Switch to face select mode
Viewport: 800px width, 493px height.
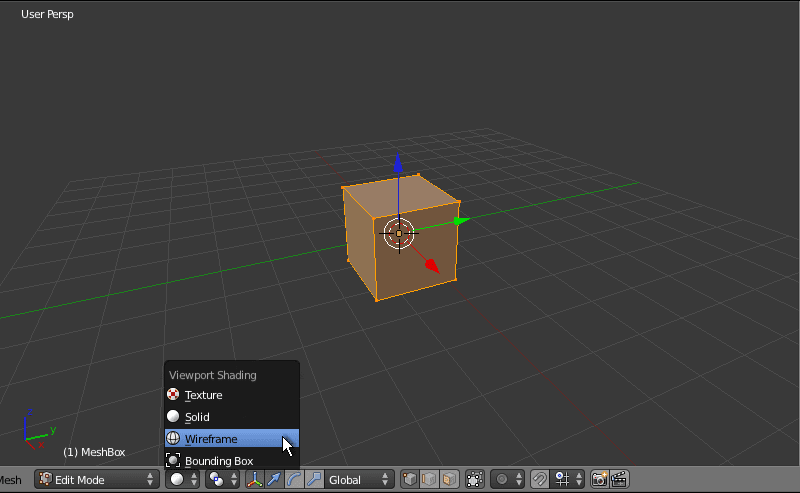(x=449, y=480)
